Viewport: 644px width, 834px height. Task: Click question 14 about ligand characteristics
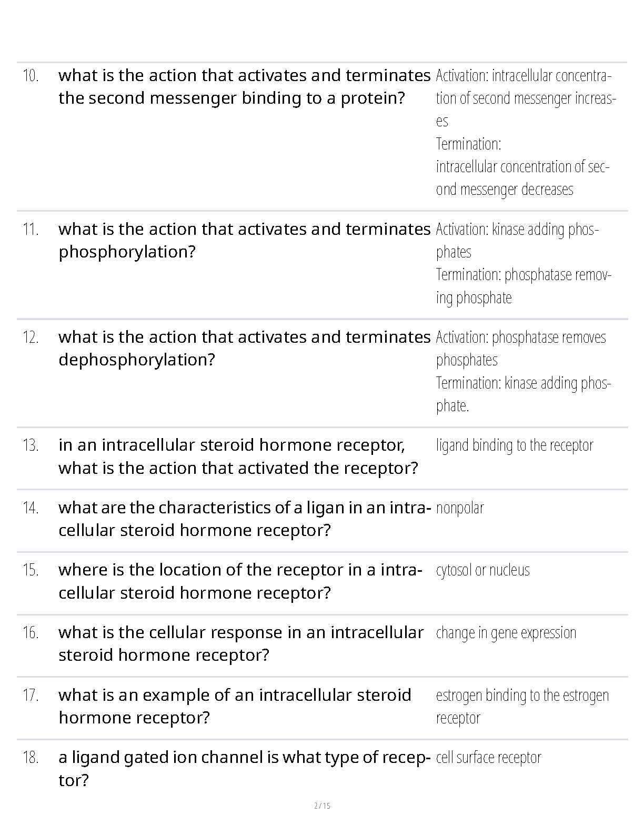click(244, 519)
